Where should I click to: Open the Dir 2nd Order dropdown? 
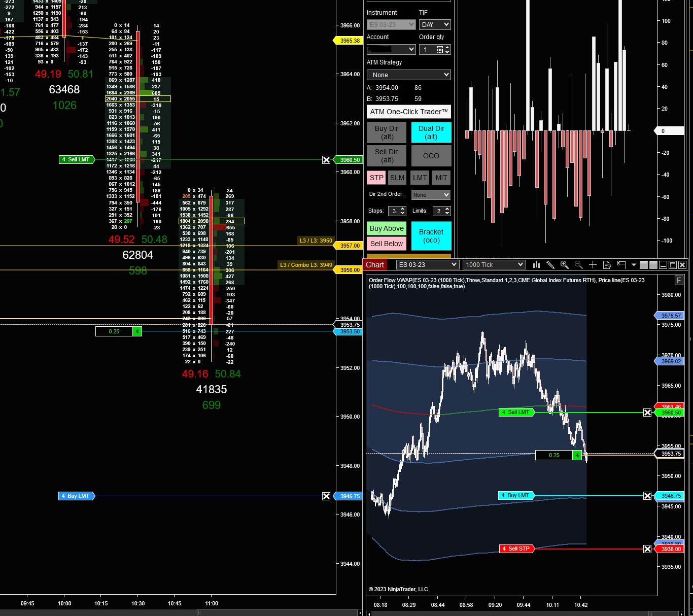pyautogui.click(x=431, y=195)
